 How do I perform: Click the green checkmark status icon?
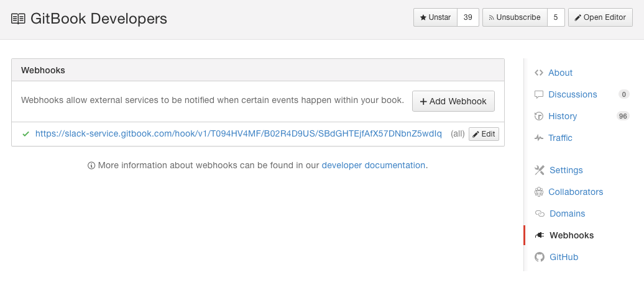[25, 133]
